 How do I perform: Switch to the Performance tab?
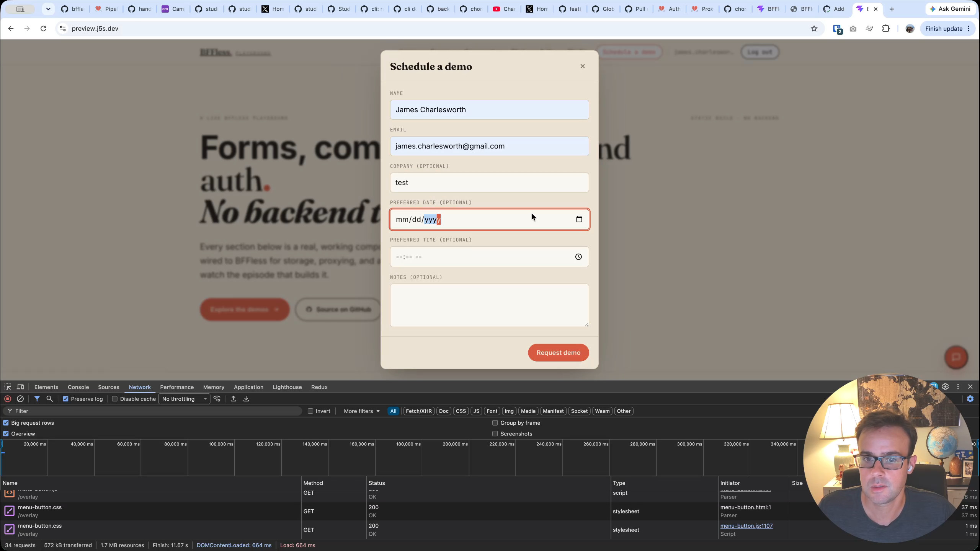point(177,387)
